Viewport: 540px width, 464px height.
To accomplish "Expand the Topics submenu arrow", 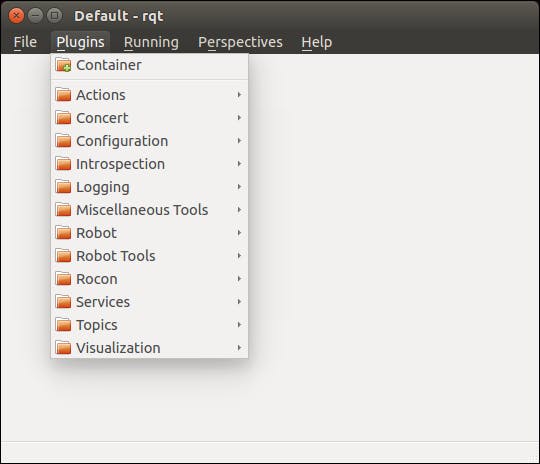I will coord(239,325).
